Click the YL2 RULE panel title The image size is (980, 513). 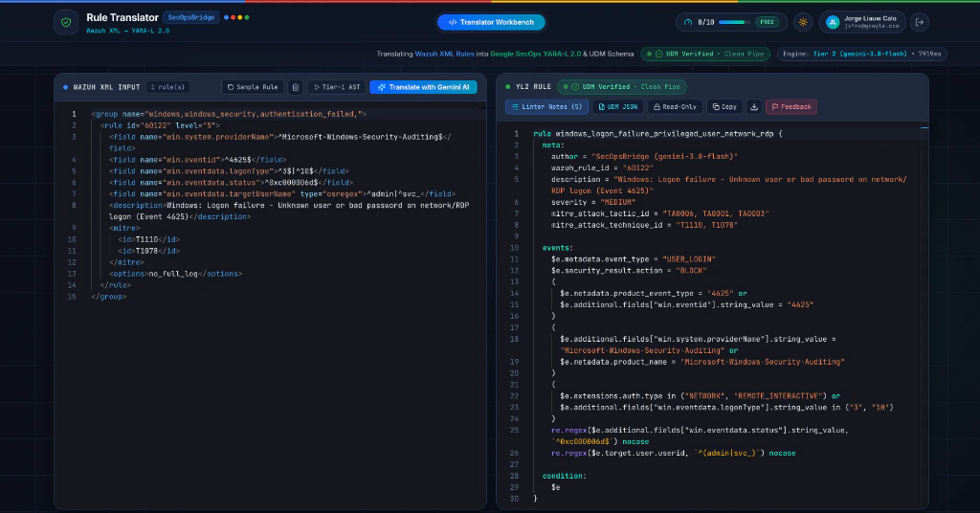pos(533,87)
